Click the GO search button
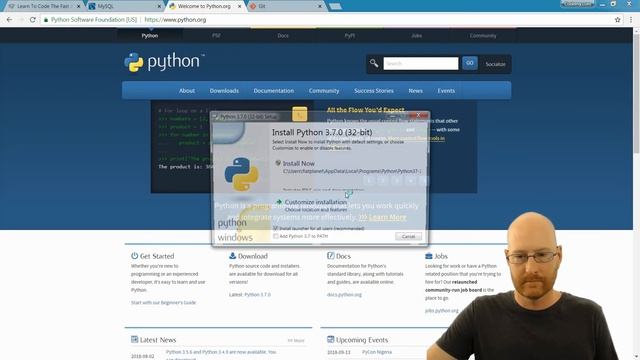The height and width of the screenshot is (360, 640). (470, 63)
